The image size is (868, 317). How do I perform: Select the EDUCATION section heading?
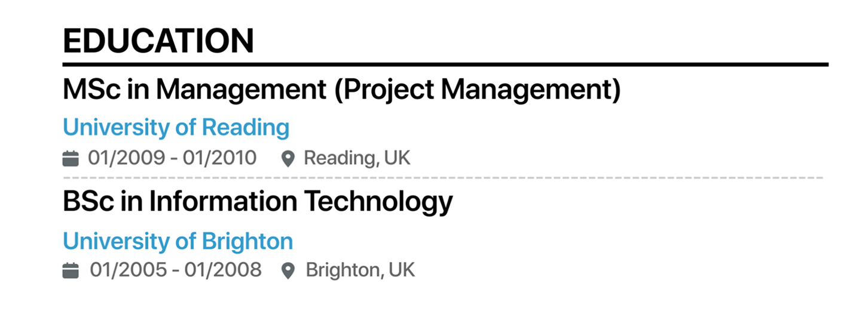coord(158,41)
